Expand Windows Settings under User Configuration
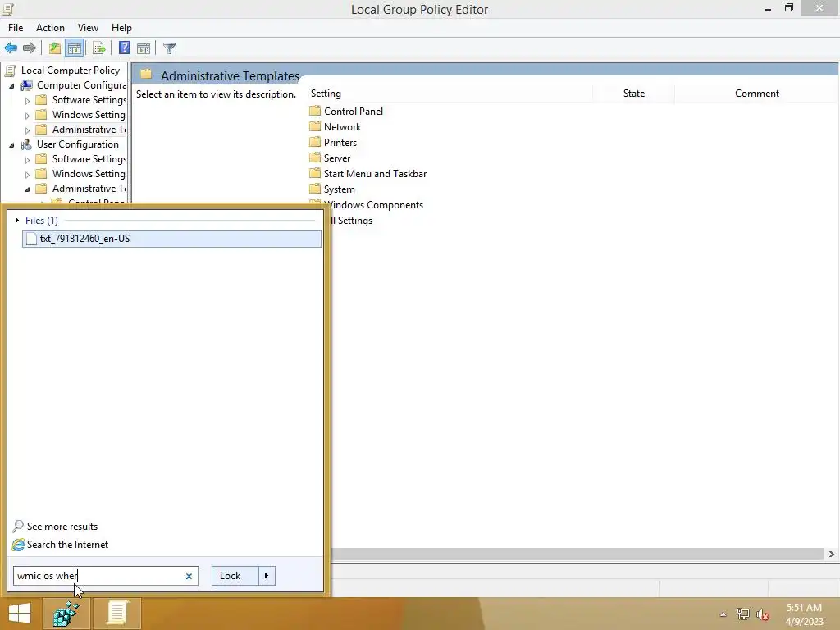Screen dimensions: 840x630 27,174
